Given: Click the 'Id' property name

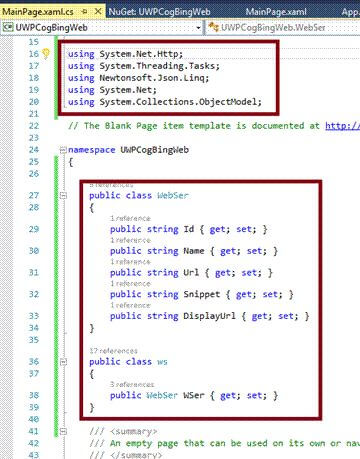Looking at the screenshot, I should [x=189, y=229].
